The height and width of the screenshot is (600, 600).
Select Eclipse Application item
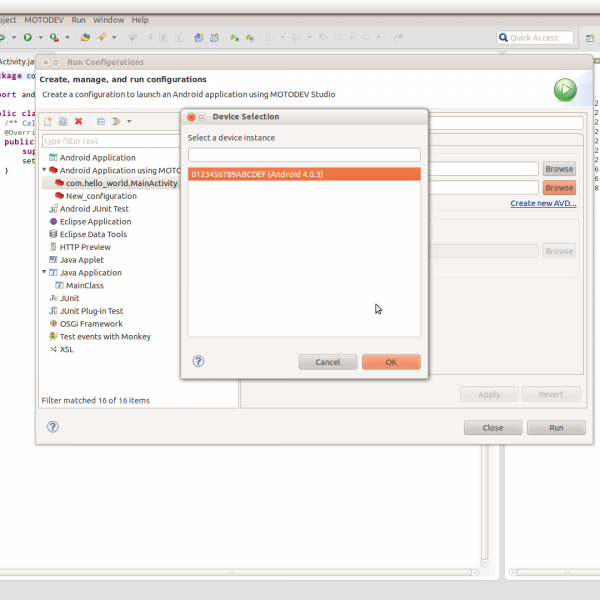95,222
